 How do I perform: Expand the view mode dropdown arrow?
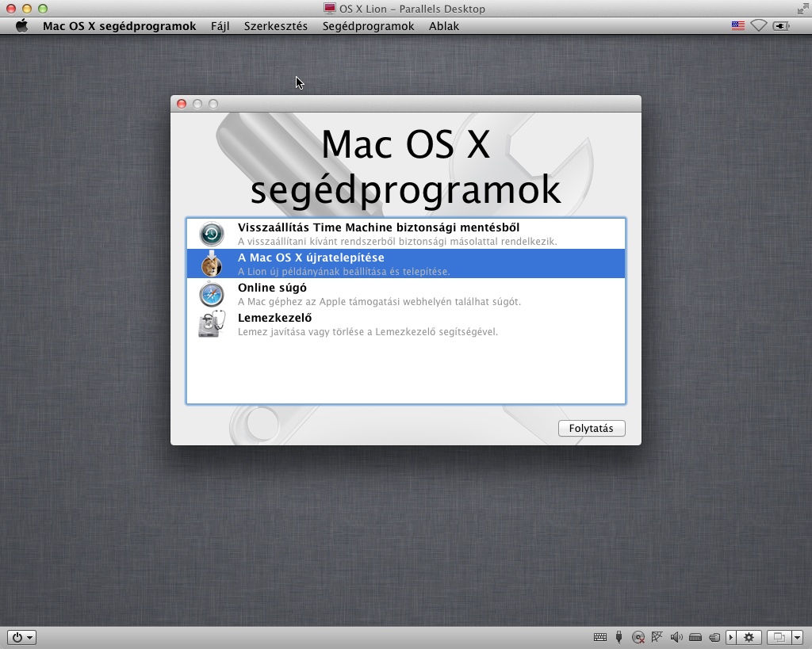(798, 637)
